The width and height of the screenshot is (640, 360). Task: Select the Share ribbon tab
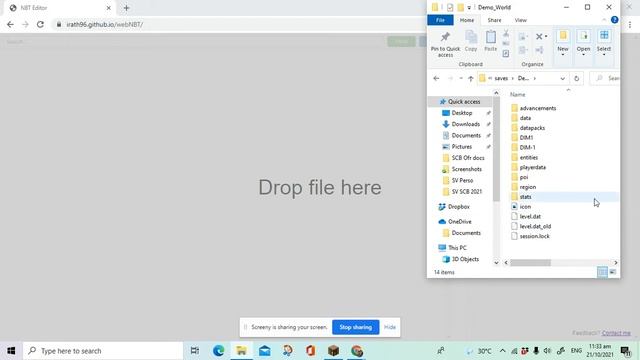click(494, 20)
